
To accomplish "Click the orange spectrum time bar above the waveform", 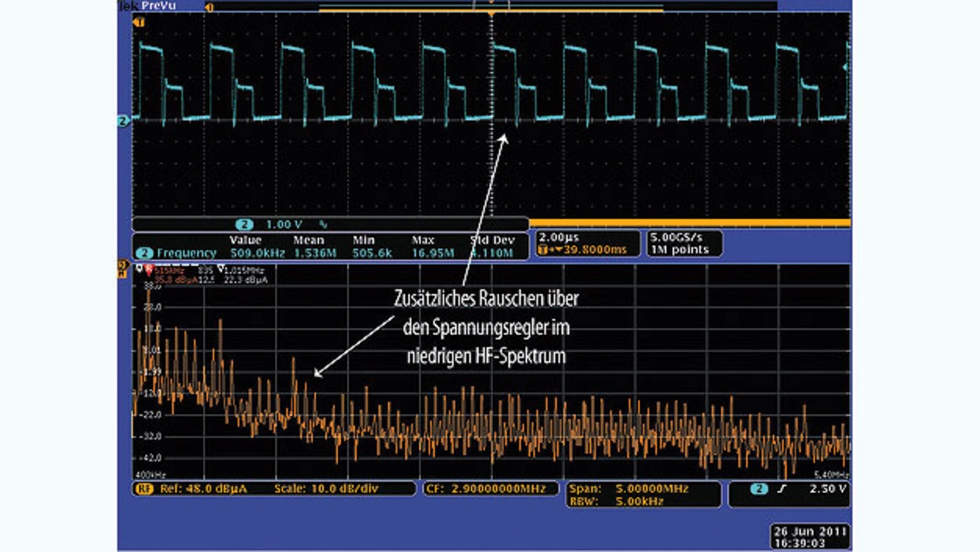I will [491, 10].
